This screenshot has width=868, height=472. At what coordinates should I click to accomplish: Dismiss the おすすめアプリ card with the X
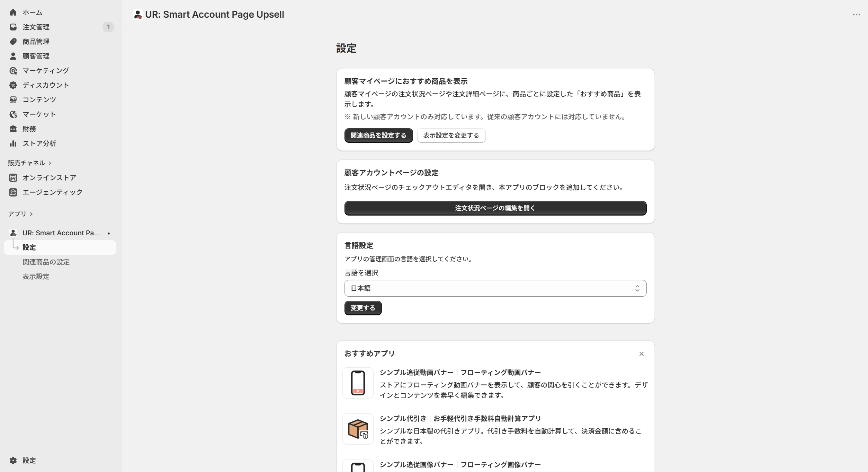[x=641, y=354]
